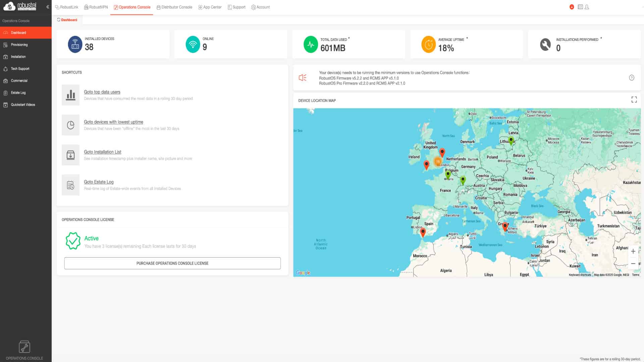Image resolution: width=644 pixels, height=362 pixels.
Task: Zoom in on the map with plus button
Action: (x=633, y=251)
